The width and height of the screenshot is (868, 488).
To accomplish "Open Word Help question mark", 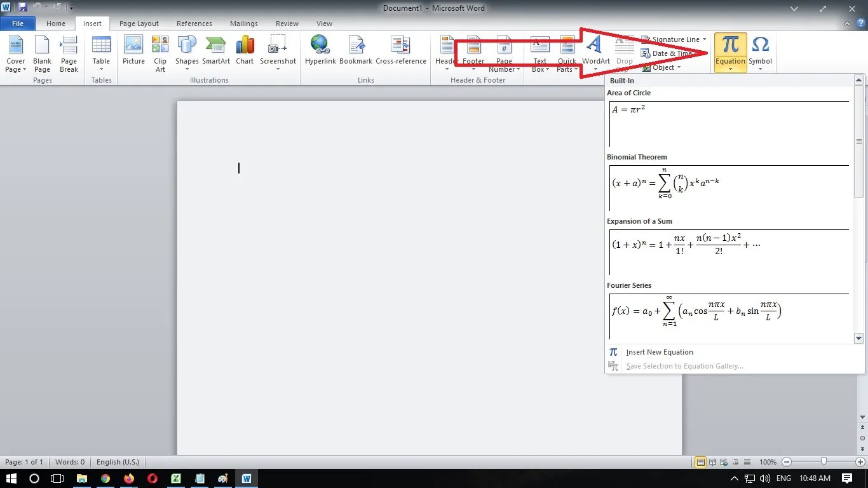I will tap(861, 23).
